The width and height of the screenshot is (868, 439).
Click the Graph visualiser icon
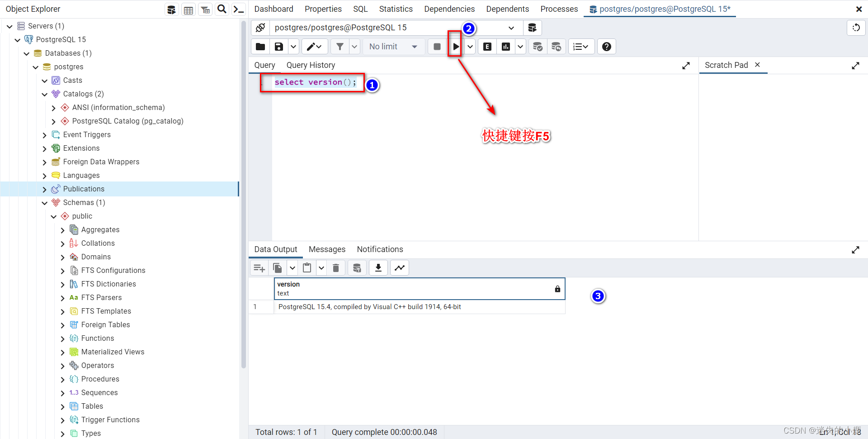pos(400,268)
